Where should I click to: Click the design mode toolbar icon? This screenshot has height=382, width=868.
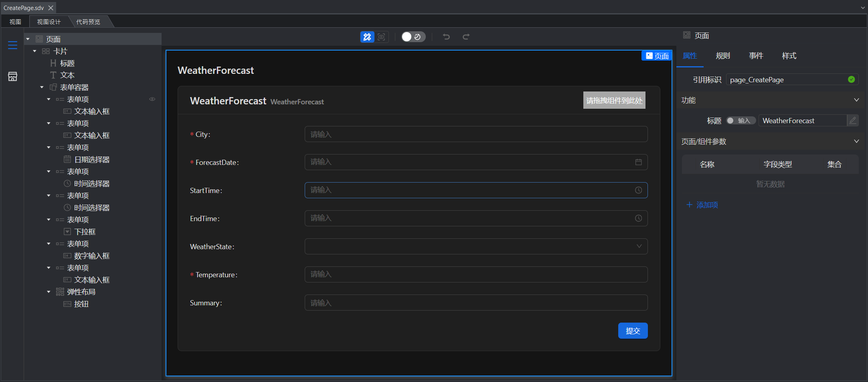[367, 37]
